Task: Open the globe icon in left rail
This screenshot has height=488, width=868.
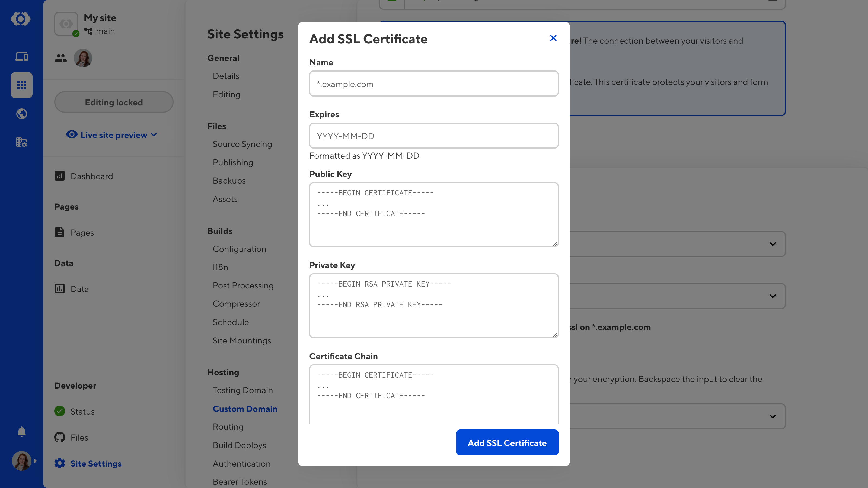Action: 22,114
